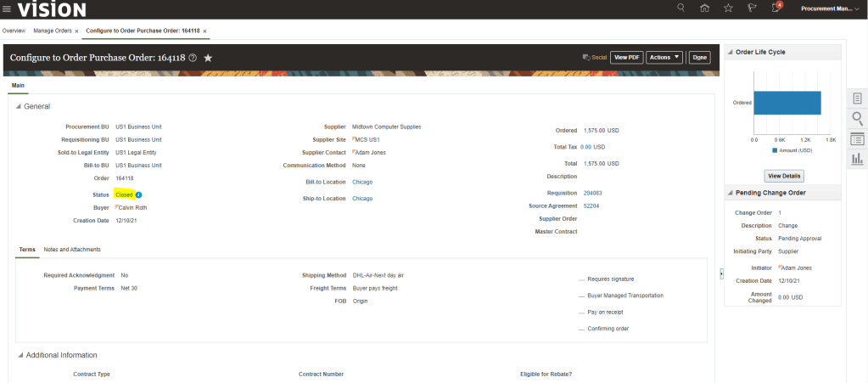The height and width of the screenshot is (383, 868).
Task: Open the Watchlist flag icon
Action: click(x=751, y=8)
